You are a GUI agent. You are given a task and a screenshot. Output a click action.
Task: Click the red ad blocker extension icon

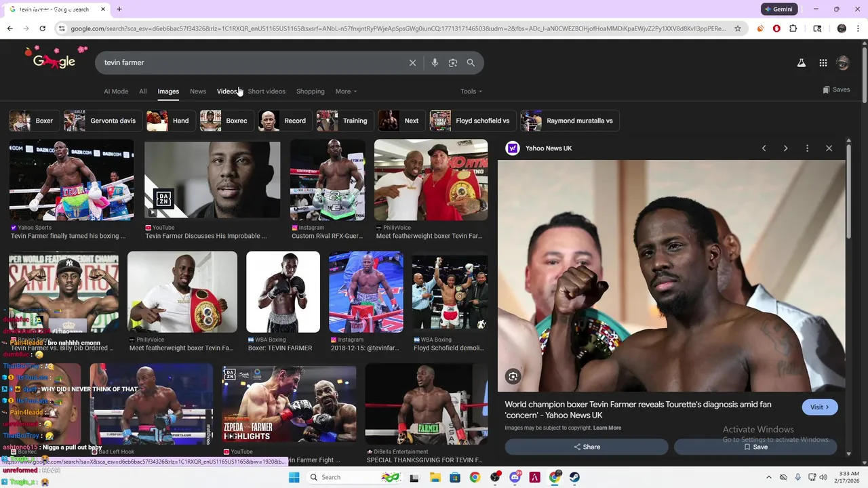pyautogui.click(x=776, y=28)
